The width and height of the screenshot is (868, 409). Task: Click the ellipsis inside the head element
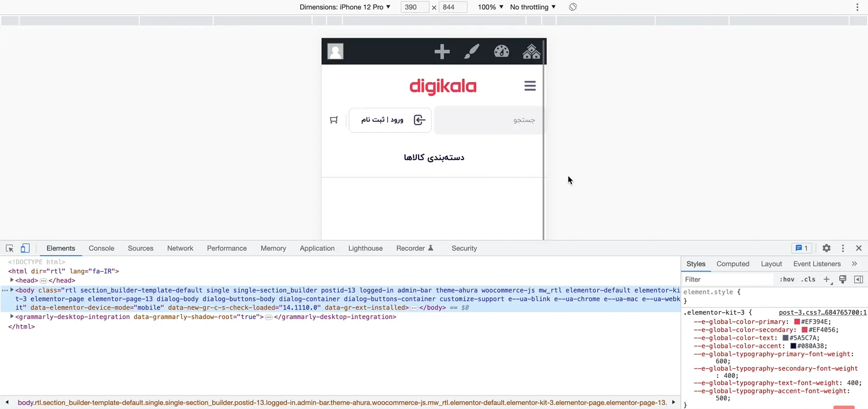(x=43, y=281)
